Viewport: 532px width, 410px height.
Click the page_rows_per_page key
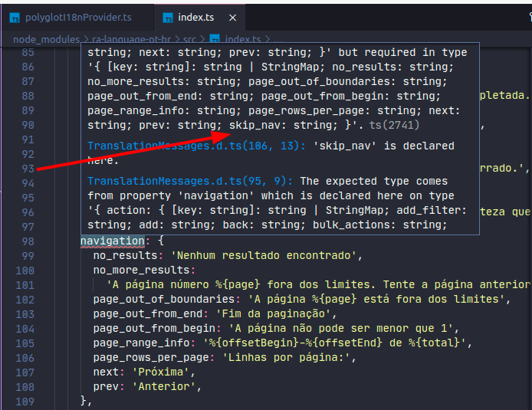coord(151,357)
